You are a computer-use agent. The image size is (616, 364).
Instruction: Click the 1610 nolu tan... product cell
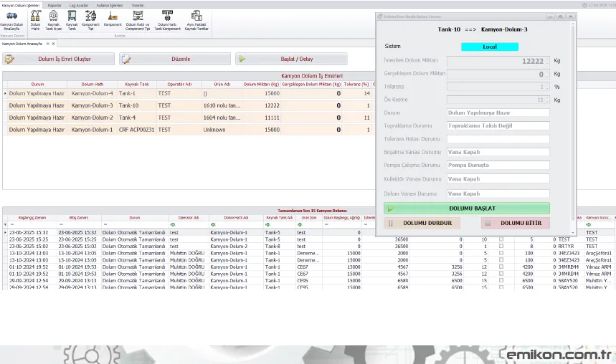[222, 105]
